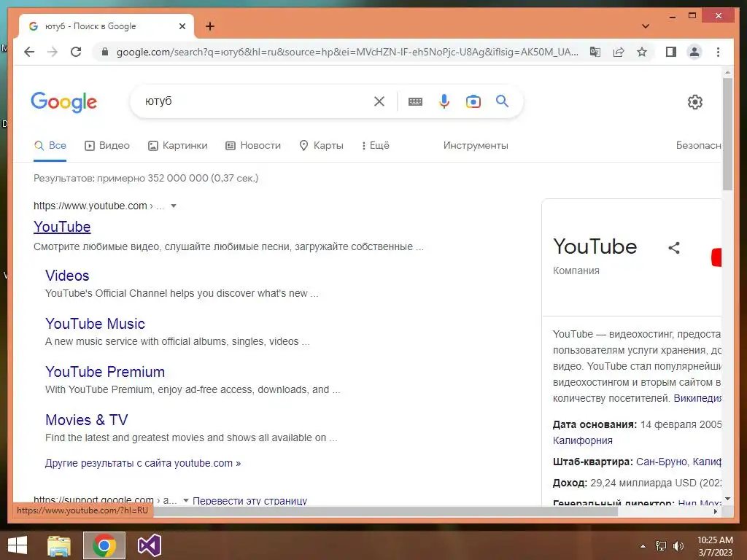Open the network tray icon
The image size is (747, 560).
tap(661, 546)
